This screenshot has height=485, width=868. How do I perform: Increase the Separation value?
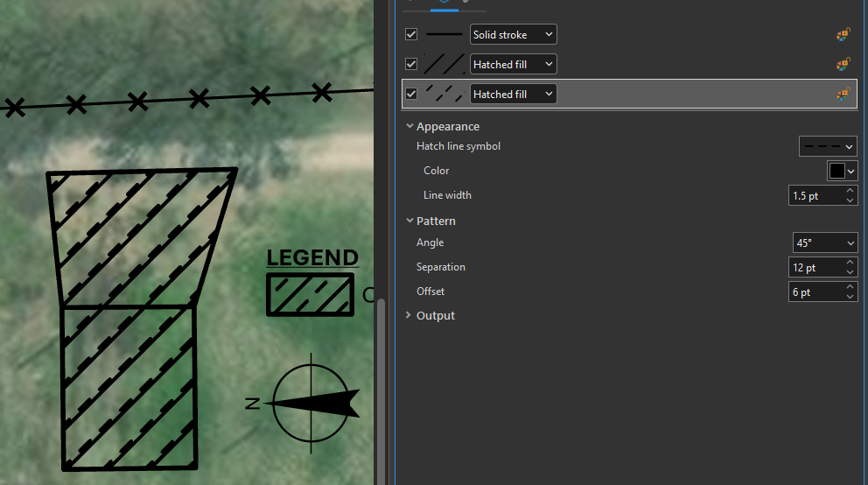[850, 263]
